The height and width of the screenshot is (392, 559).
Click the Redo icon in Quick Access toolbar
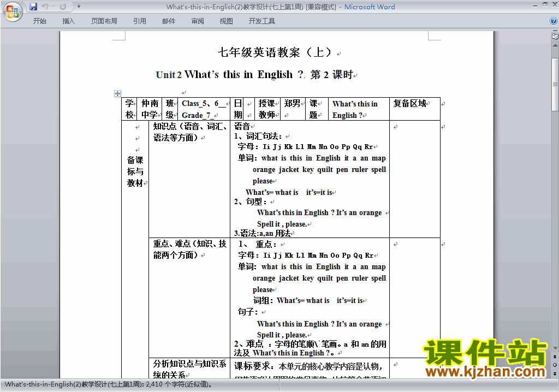(x=63, y=7)
